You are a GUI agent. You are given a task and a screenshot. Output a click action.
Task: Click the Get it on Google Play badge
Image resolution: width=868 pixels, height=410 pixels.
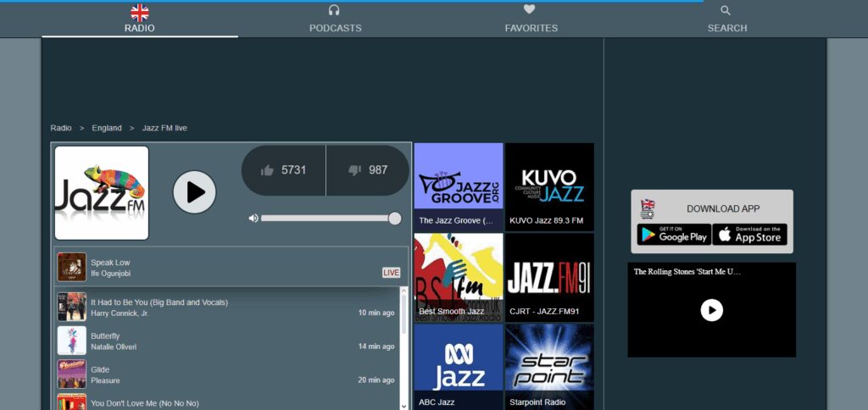coord(674,235)
